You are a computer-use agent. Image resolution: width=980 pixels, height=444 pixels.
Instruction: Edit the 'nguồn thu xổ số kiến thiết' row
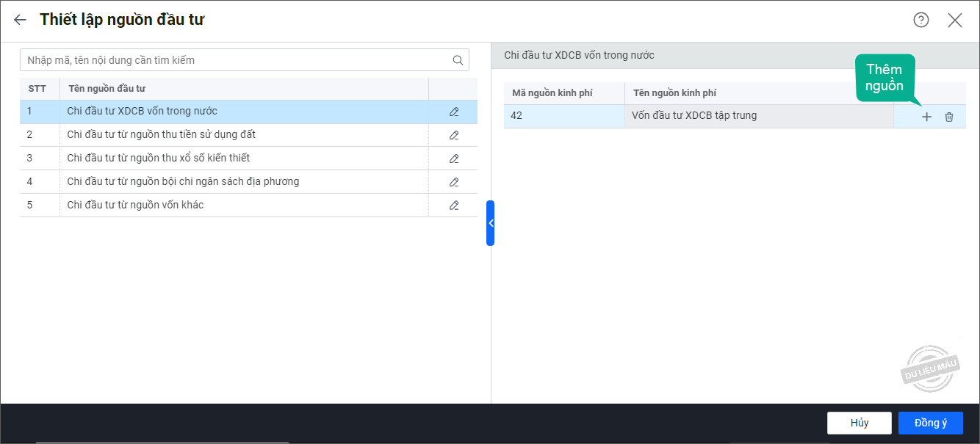coord(453,159)
